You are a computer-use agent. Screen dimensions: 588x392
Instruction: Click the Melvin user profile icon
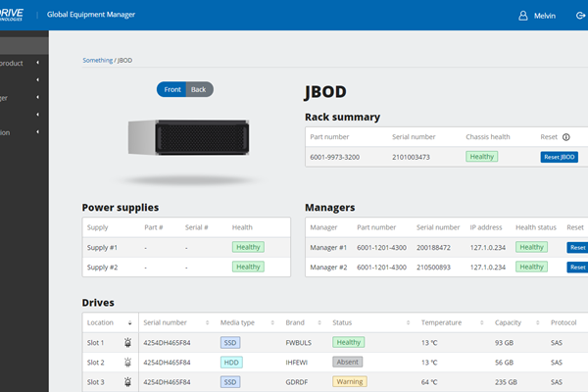click(x=522, y=16)
